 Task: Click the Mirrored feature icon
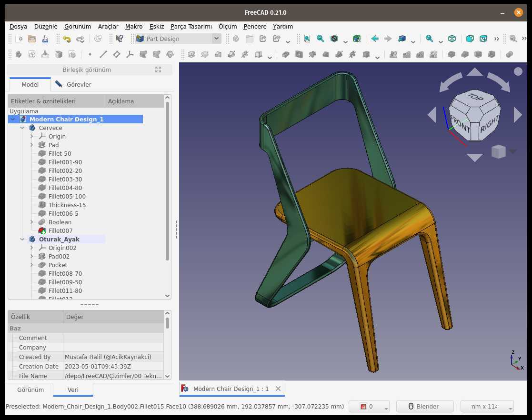point(393,54)
